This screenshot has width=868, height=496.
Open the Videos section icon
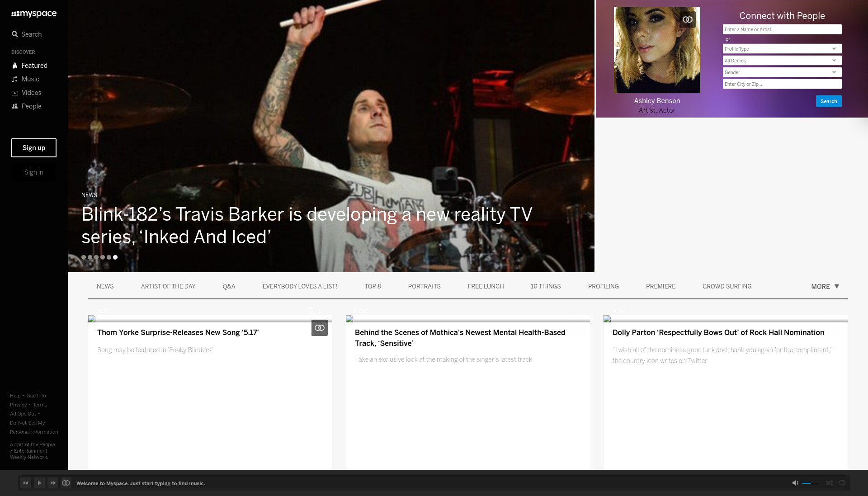[15, 93]
